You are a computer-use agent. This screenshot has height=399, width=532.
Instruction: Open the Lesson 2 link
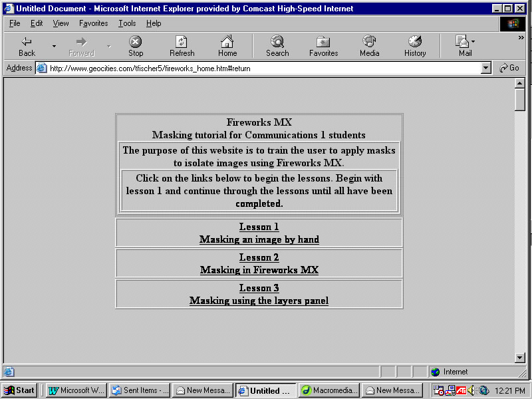pyautogui.click(x=259, y=257)
